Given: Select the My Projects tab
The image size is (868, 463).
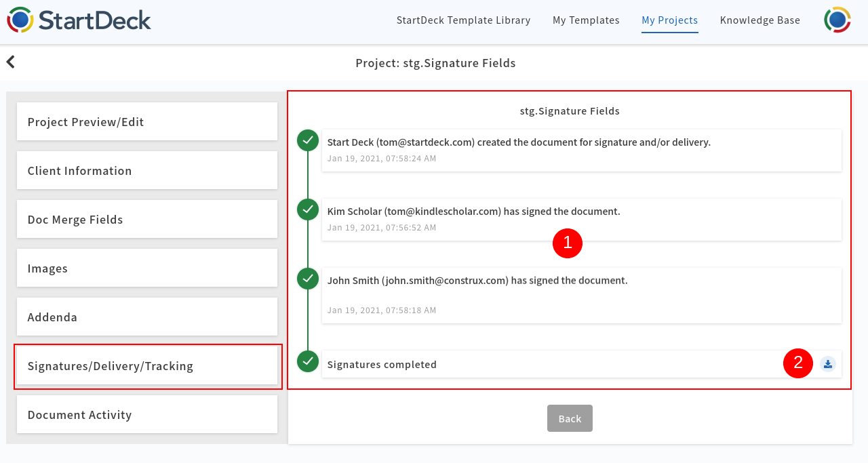Looking at the screenshot, I should (669, 20).
